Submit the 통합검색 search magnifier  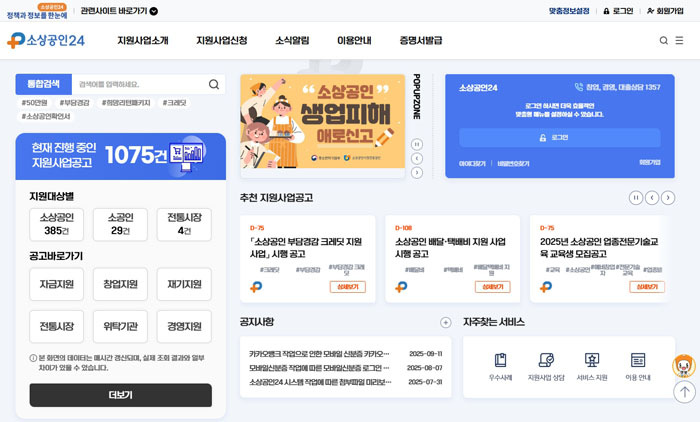214,84
